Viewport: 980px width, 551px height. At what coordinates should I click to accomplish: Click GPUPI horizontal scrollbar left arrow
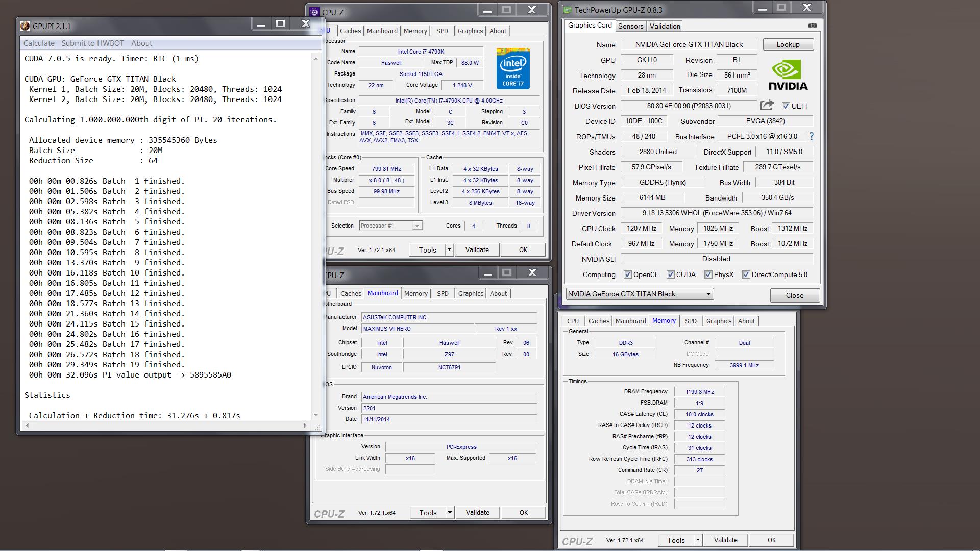tap(27, 425)
